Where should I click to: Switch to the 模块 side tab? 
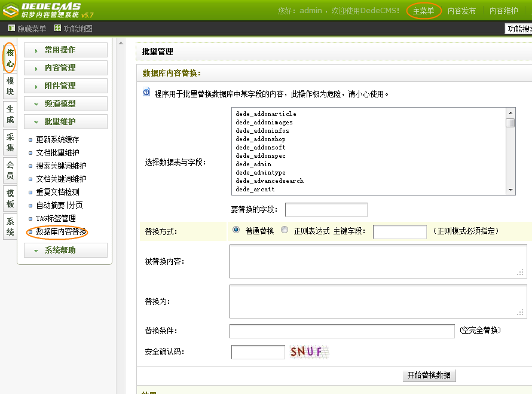[10, 86]
